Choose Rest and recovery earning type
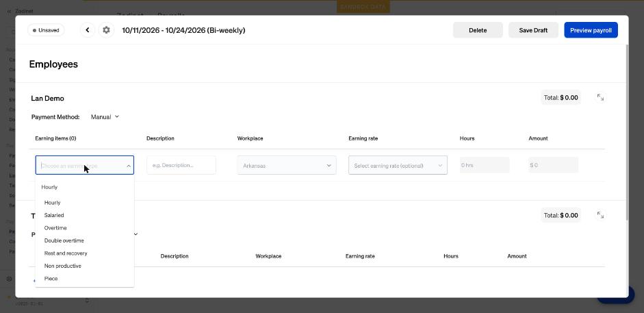The image size is (644, 313). pos(85,253)
